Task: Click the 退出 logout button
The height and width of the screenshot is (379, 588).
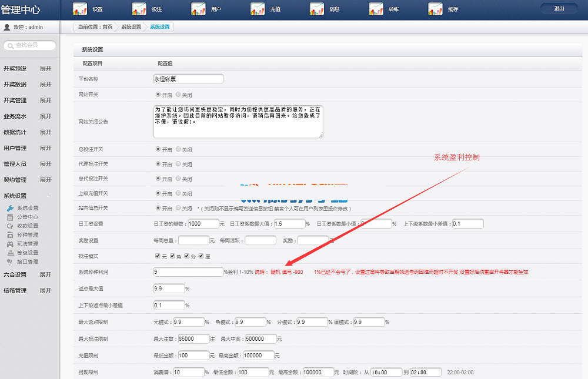Action: pos(559,8)
